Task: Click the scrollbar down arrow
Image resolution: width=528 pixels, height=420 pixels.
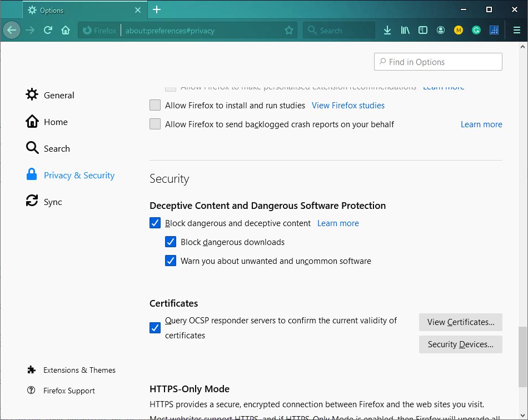Action: (522, 416)
